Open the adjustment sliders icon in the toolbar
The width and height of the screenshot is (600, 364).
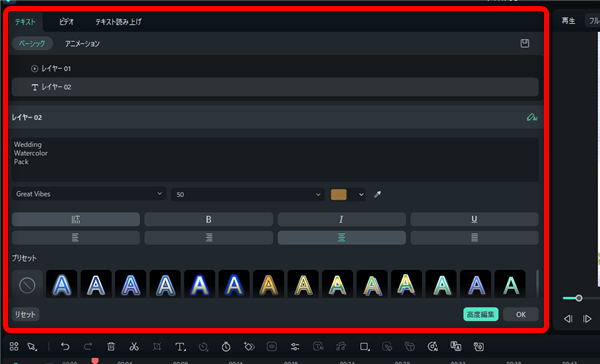pos(295,347)
